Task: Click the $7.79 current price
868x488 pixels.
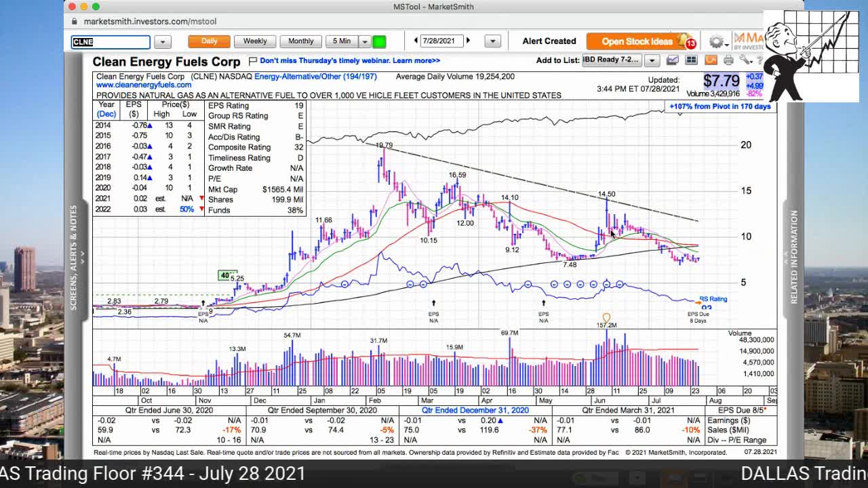Action: click(721, 81)
